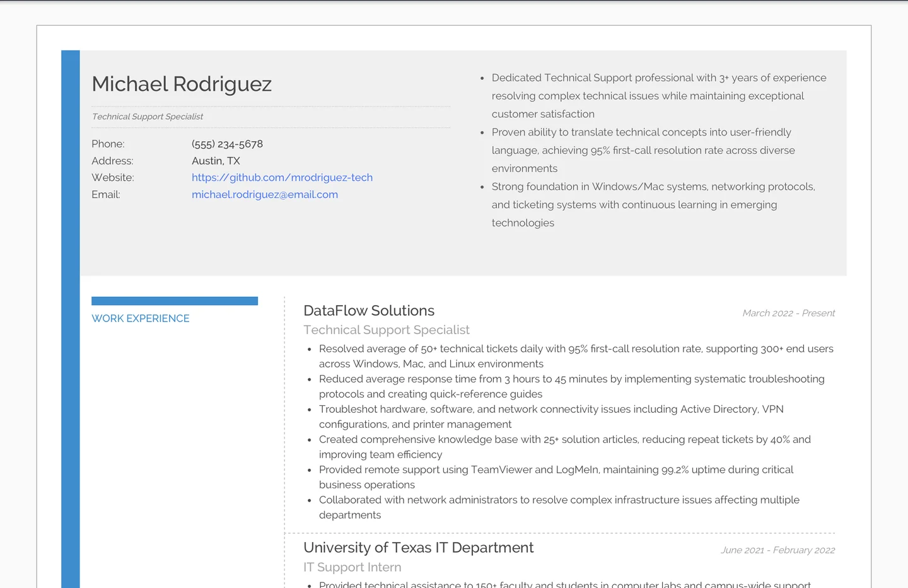This screenshot has width=908, height=588.
Task: Click the DataFlow Solutions company heading
Action: tap(369, 311)
